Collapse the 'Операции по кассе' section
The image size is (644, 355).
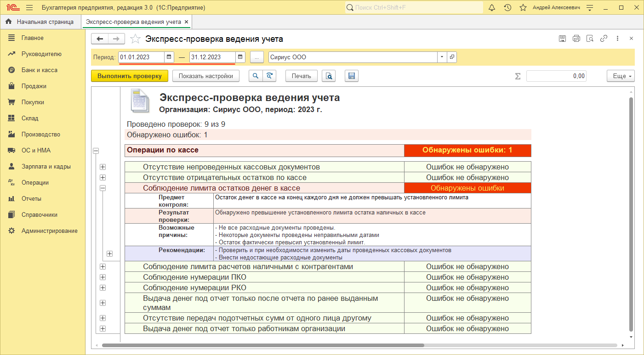(96, 151)
